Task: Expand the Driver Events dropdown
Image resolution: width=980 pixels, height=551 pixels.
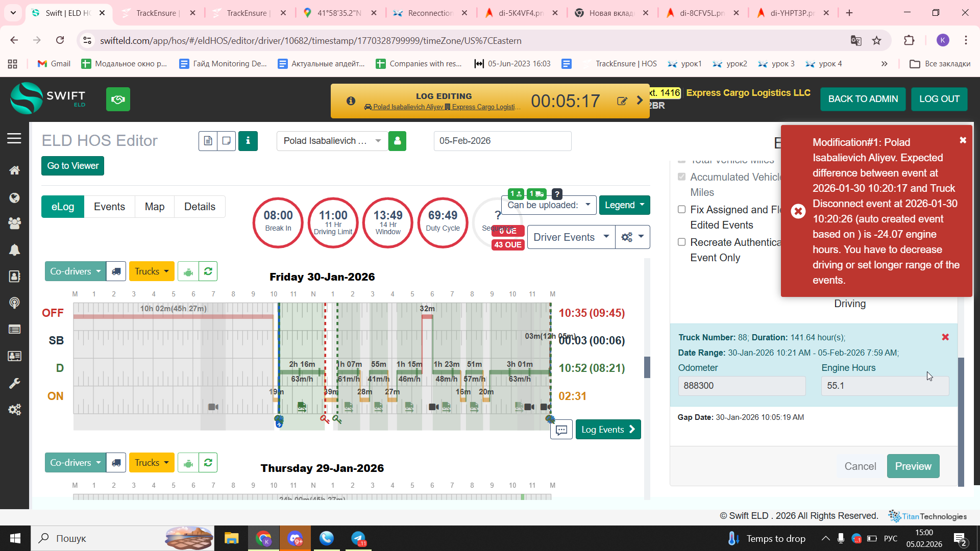Action: 571,237
